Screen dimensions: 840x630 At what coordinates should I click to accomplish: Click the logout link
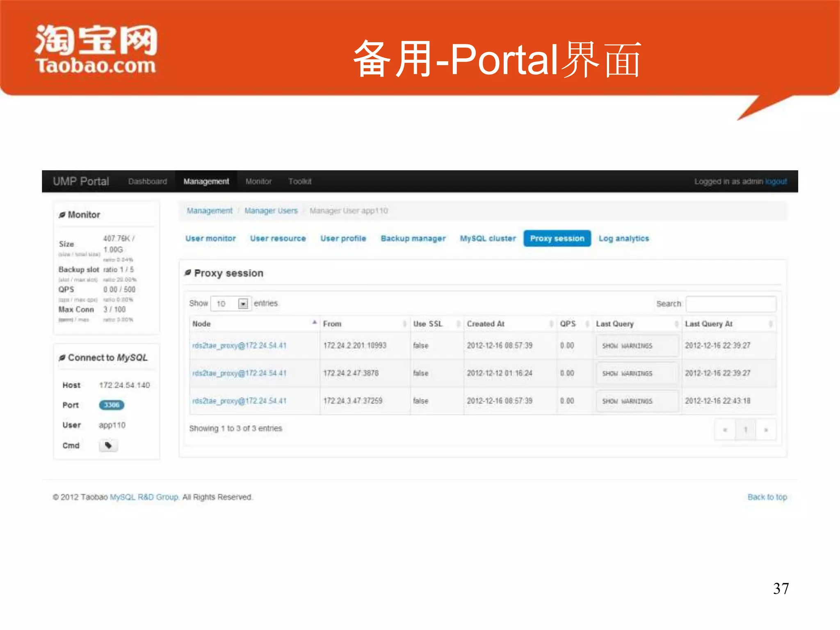pos(776,181)
